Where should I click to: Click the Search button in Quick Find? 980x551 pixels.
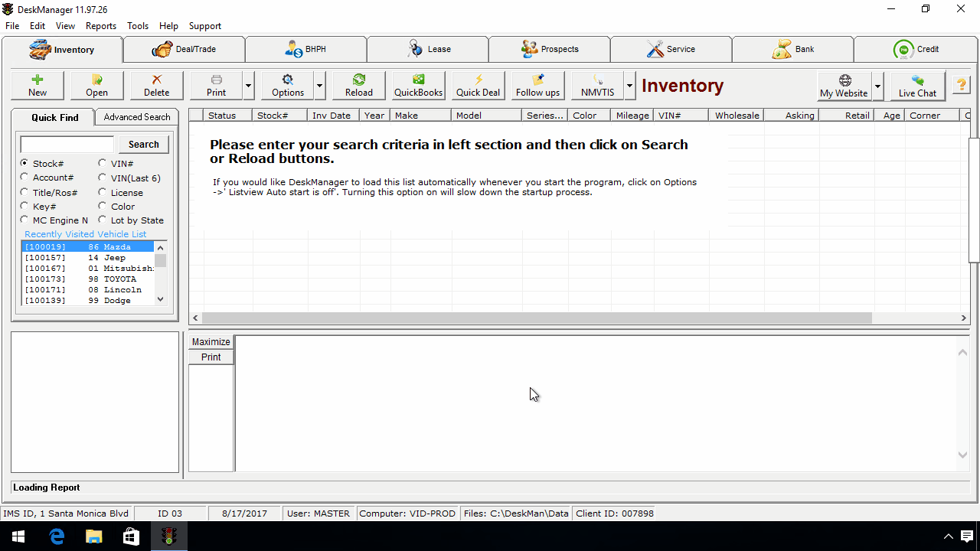pos(144,144)
